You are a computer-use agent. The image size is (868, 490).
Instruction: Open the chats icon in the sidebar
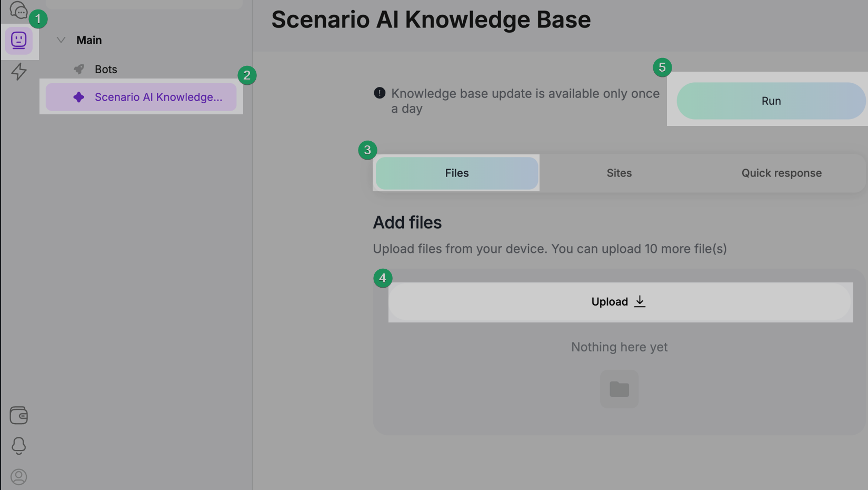(18, 9)
